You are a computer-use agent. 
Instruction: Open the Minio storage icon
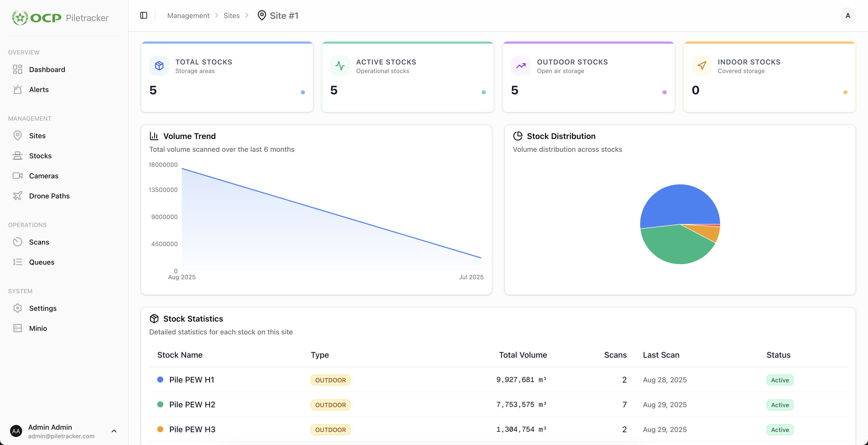(18, 328)
